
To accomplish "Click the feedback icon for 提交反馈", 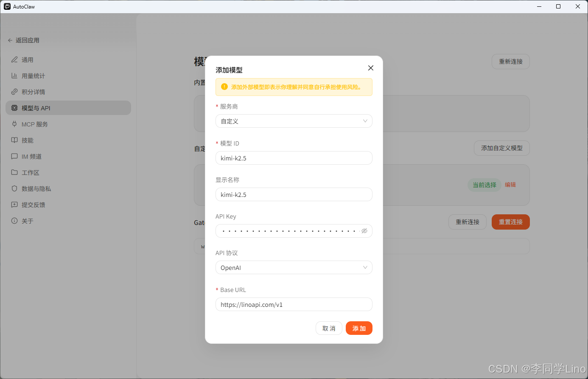I will click(x=14, y=205).
